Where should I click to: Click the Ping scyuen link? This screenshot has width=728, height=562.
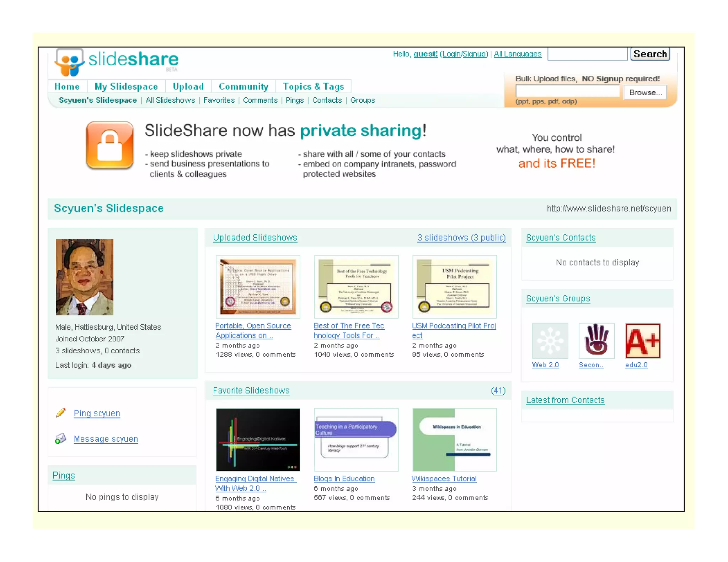click(x=97, y=413)
